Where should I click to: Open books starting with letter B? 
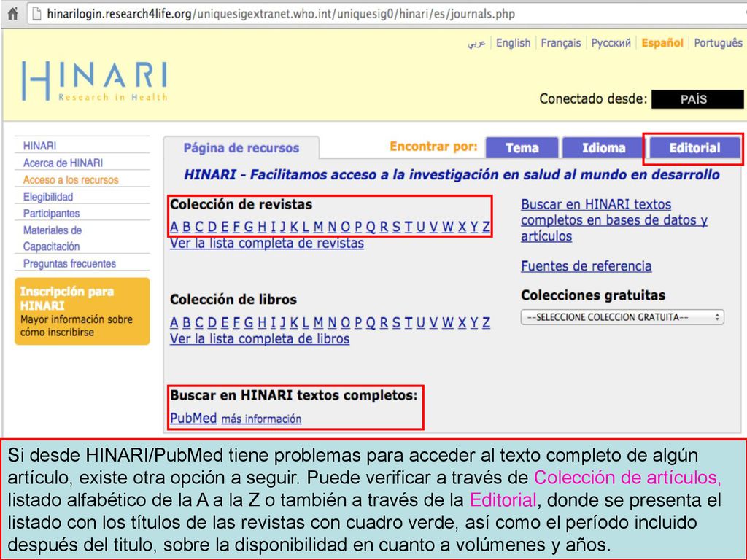point(187,323)
